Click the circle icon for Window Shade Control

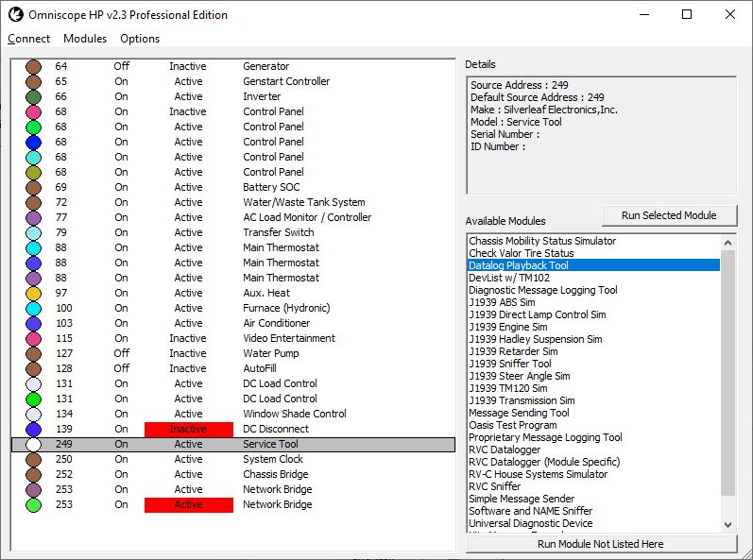34,415
